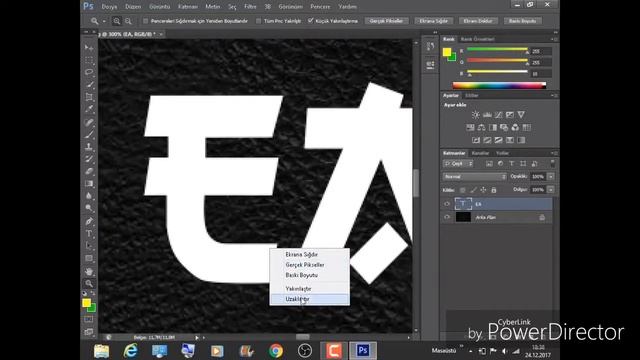This screenshot has height=360, width=640.
Task: Open Chrome from the taskbar
Action: 276,351
